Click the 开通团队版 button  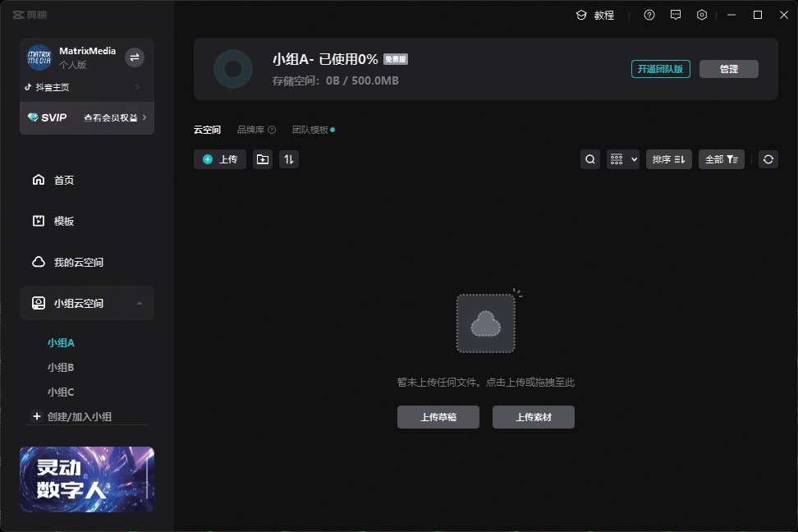(x=661, y=69)
